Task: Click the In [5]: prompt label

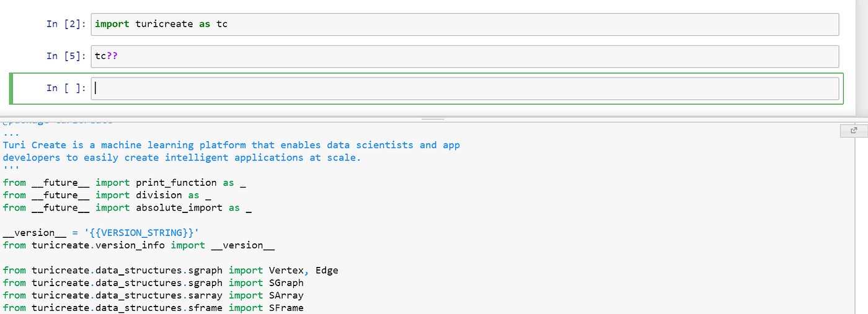Action: point(67,56)
